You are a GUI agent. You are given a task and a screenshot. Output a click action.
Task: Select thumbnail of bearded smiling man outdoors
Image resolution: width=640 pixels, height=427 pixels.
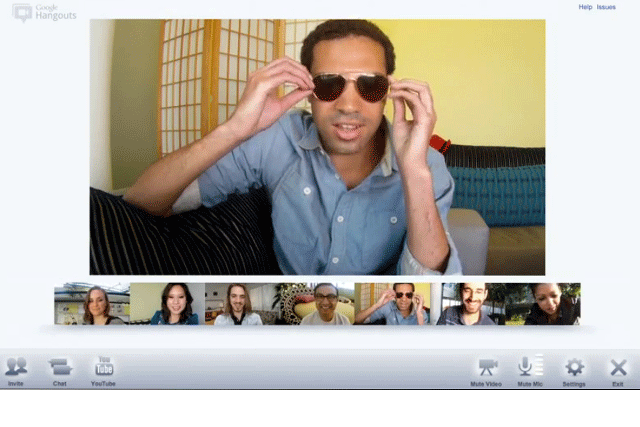(x=468, y=304)
